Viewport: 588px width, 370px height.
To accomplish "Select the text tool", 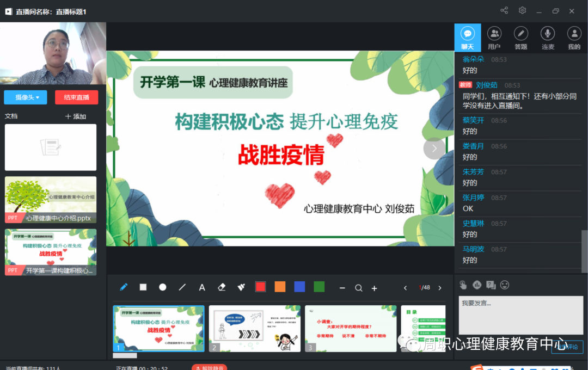I will click(202, 287).
